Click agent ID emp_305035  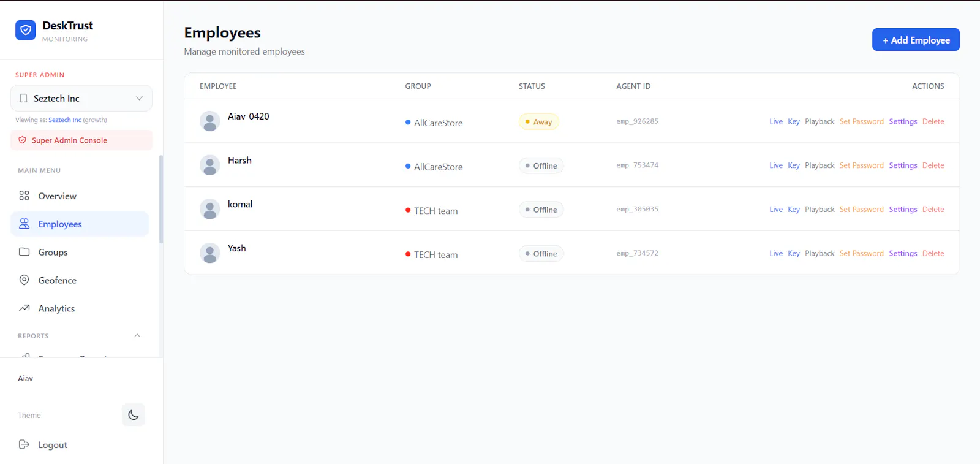637,210
